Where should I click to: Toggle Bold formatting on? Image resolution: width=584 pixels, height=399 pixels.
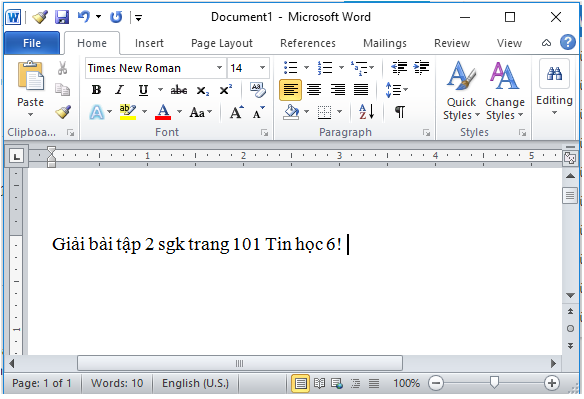96,90
